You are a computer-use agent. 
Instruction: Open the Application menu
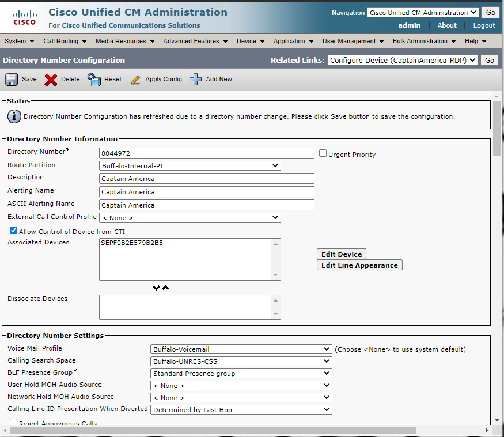click(293, 41)
